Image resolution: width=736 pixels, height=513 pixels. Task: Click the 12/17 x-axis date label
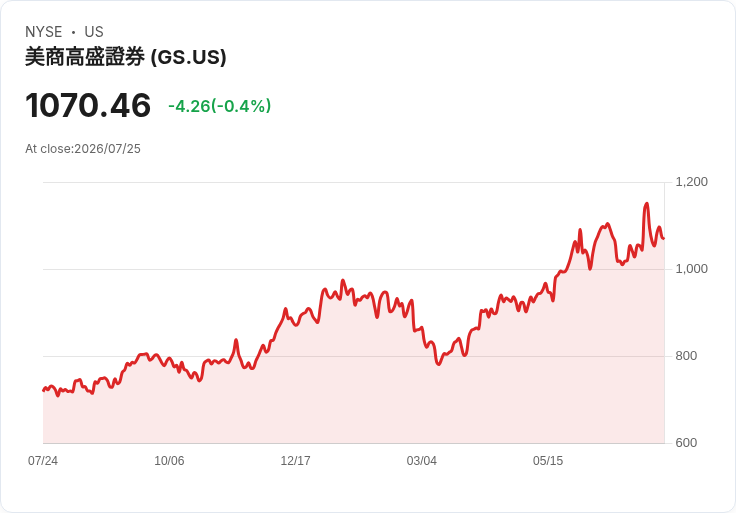click(x=295, y=460)
